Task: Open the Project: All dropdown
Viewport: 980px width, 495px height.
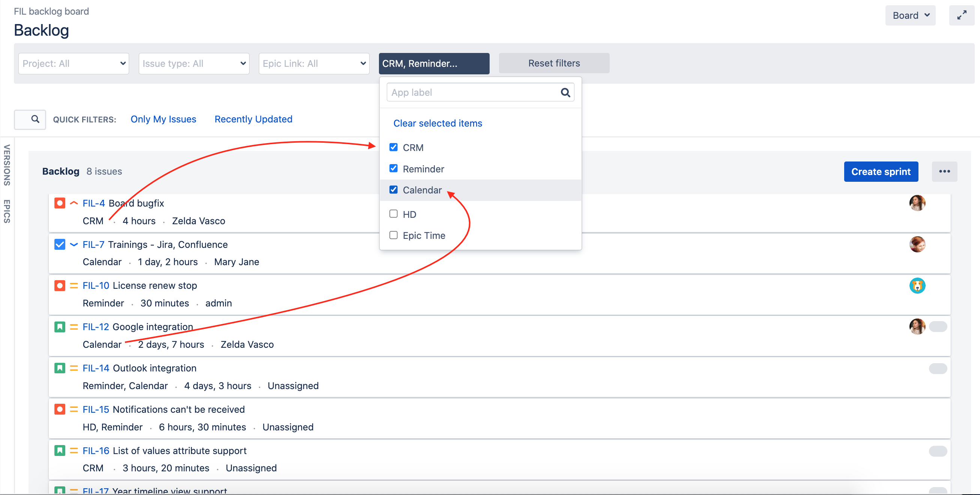Action: (74, 63)
